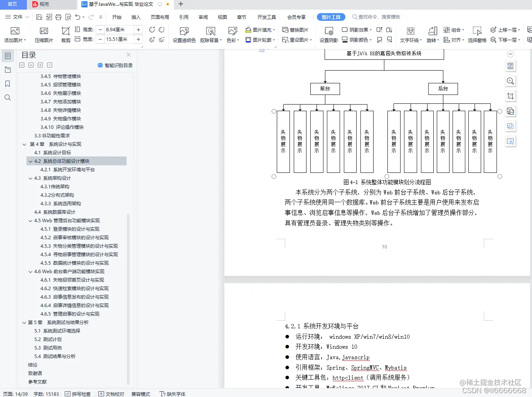Click the 智能识别目录 smart catalog toggle

[115, 65]
